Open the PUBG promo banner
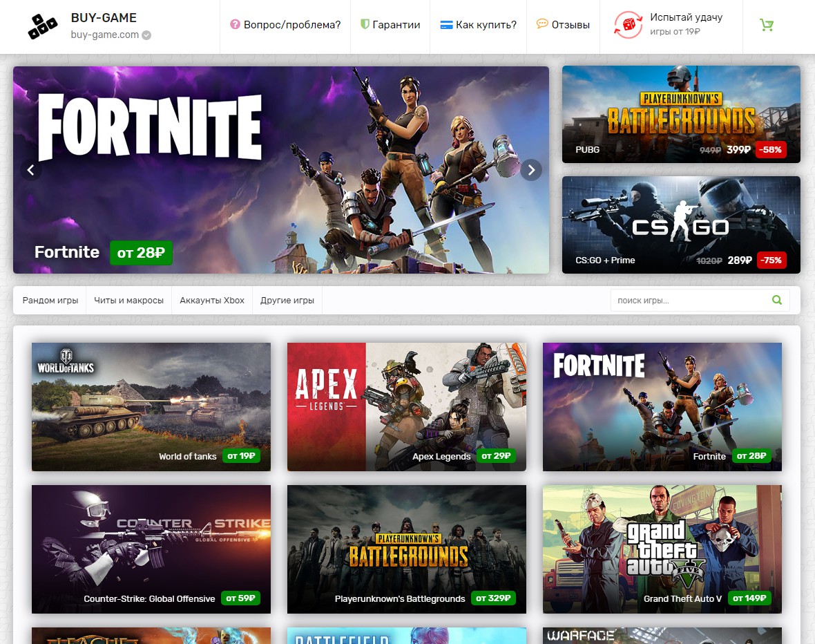 [681, 115]
